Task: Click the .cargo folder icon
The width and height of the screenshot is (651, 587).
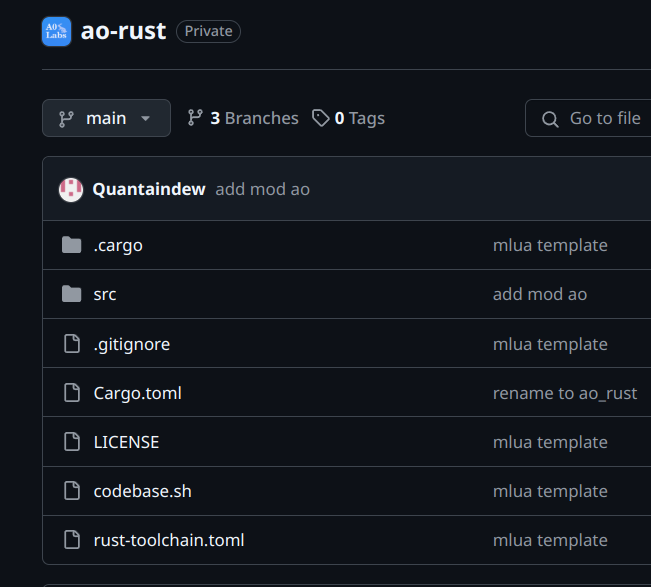Action: tap(71, 245)
